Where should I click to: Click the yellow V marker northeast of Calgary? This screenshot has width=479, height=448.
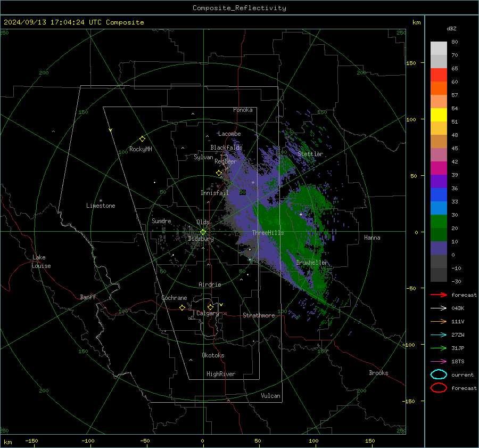pos(221,305)
